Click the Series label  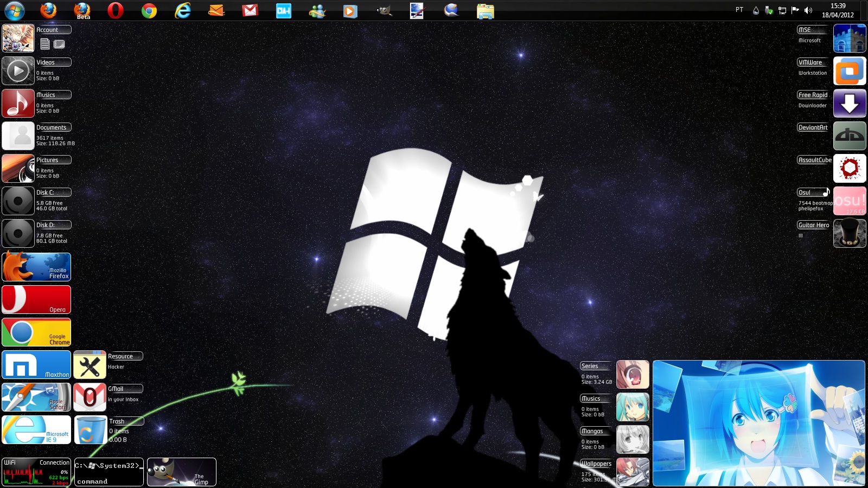(x=590, y=366)
